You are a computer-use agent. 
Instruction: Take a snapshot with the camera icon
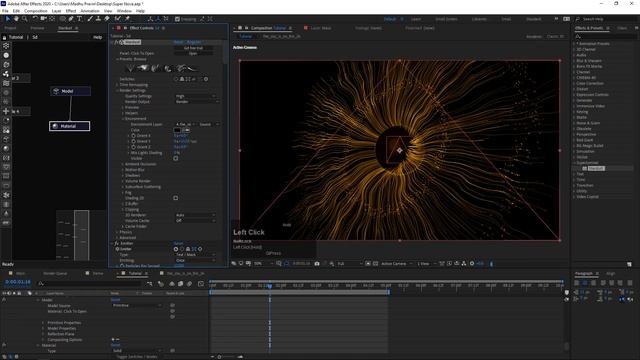tap(317, 264)
